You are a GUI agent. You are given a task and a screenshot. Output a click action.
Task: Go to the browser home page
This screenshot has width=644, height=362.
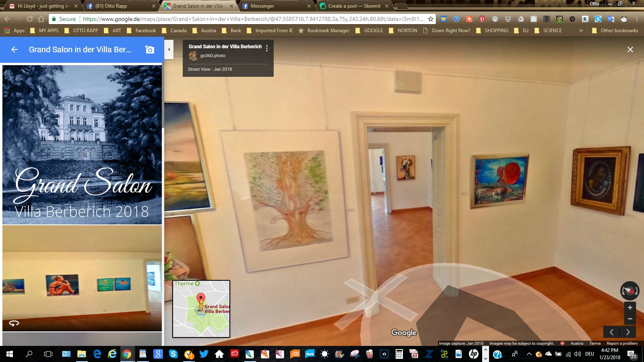[x=41, y=19]
